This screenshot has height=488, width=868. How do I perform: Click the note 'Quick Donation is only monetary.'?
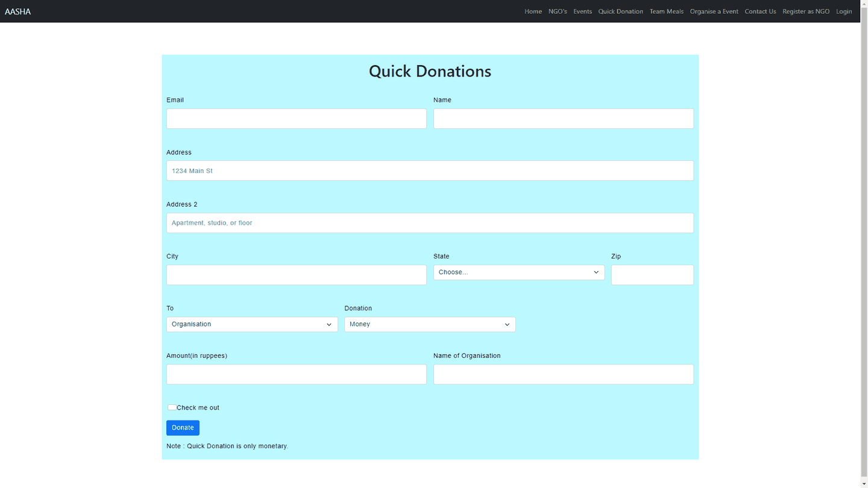coord(227,446)
